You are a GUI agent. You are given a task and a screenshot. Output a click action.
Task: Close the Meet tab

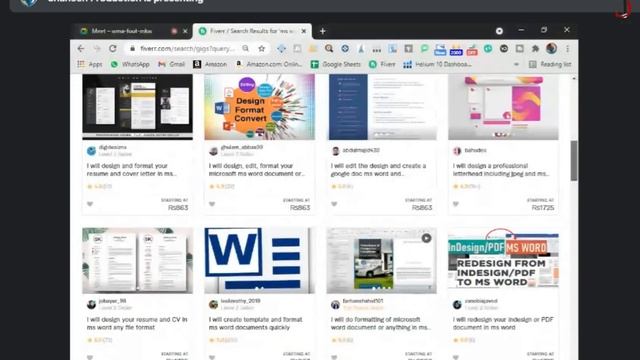pyautogui.click(x=185, y=31)
